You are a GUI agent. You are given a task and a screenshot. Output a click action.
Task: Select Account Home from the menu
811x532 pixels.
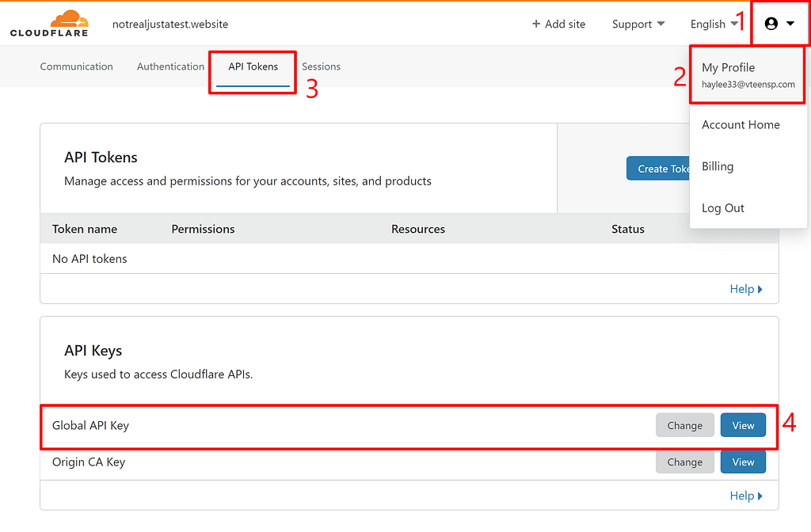(x=740, y=124)
